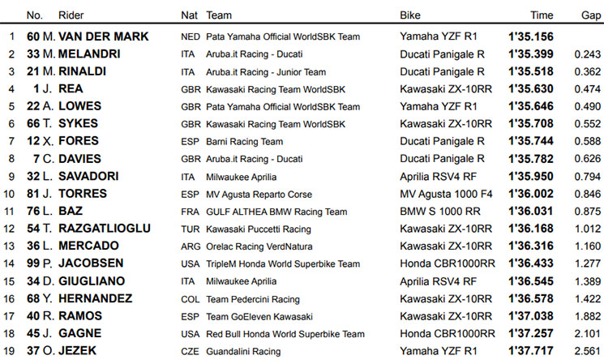
Task: Click JEZEK's gap value 2.561
Action: click(x=588, y=351)
